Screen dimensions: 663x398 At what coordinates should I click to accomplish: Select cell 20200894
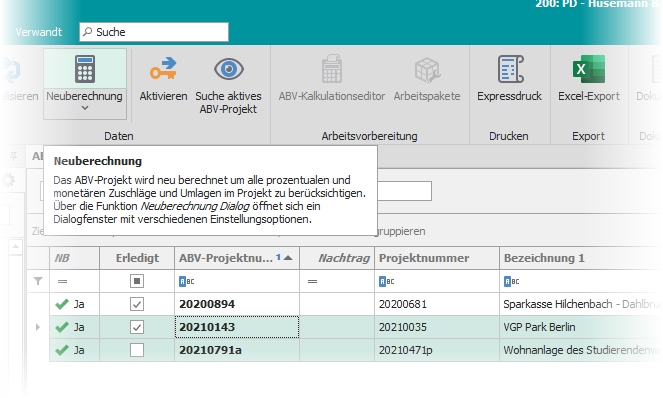[x=237, y=304]
